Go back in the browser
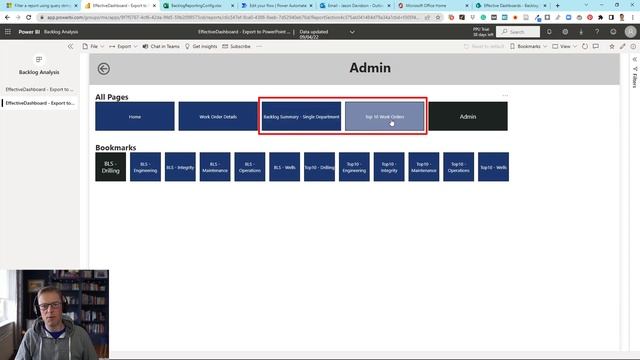Viewport: 640px width, 360px height. click(x=7, y=18)
